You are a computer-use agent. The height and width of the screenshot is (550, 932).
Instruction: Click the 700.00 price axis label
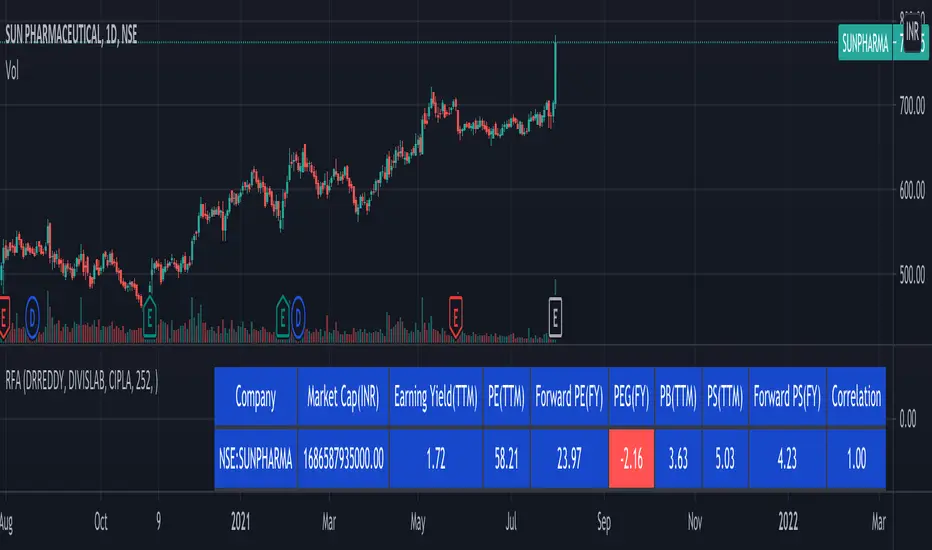(x=912, y=106)
